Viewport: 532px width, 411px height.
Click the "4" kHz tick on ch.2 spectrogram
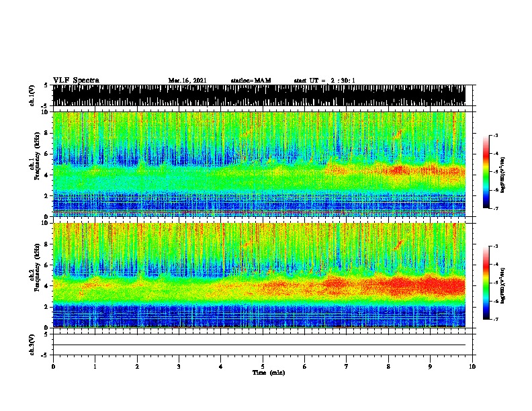click(x=47, y=285)
